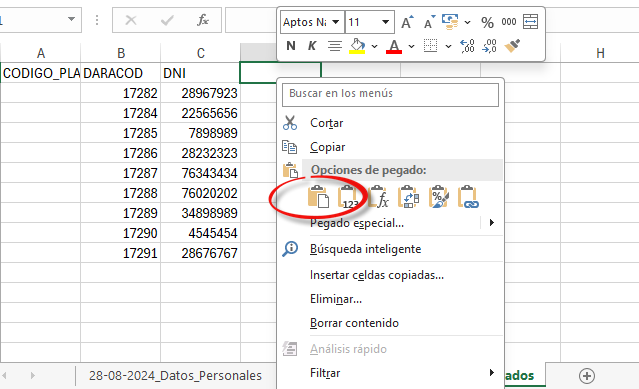Click sheet tab scroll right arrow

33,375
